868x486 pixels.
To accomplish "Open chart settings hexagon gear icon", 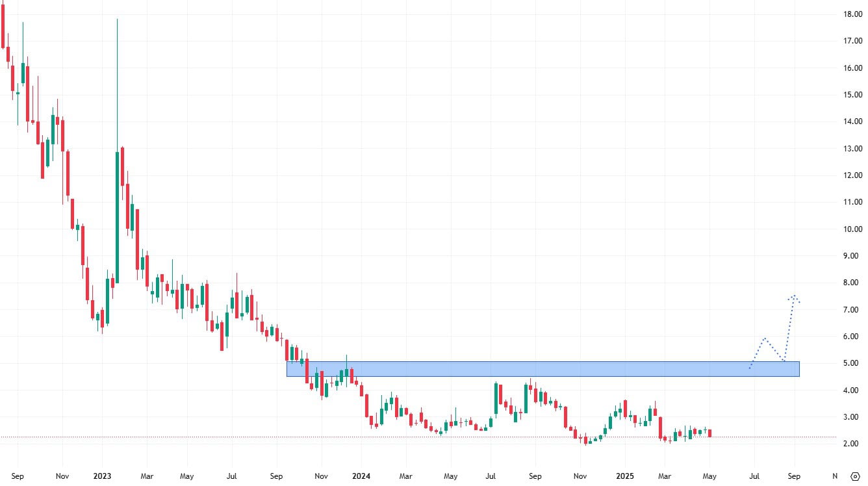I will click(x=855, y=476).
